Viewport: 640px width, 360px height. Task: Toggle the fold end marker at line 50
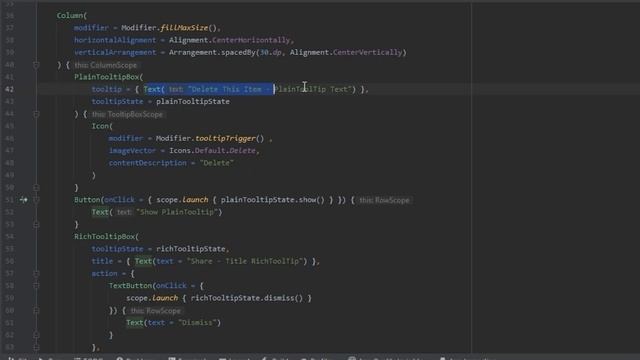[36, 188]
